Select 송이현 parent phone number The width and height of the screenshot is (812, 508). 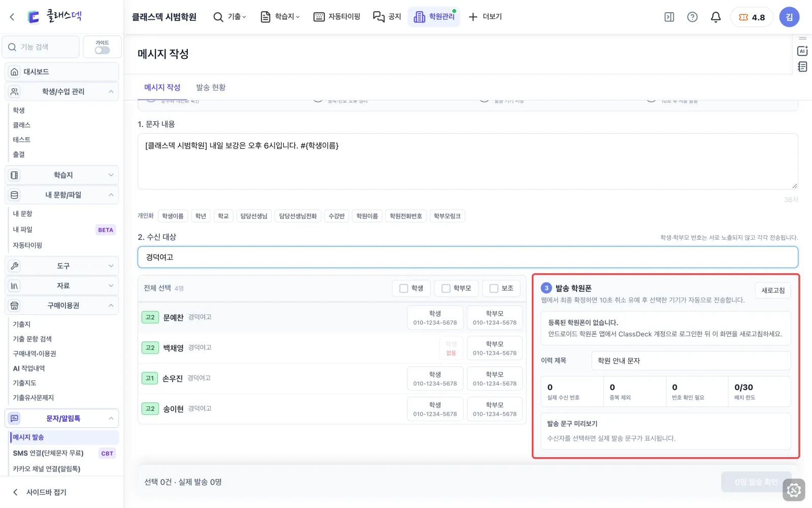click(494, 409)
